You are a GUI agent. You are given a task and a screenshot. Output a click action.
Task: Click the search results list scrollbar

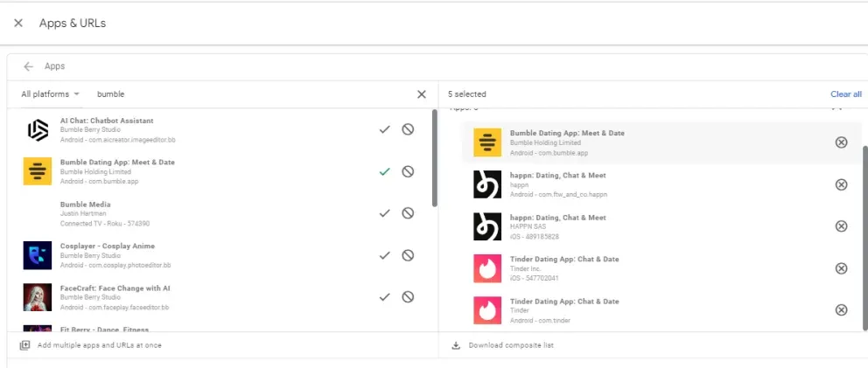click(x=435, y=157)
